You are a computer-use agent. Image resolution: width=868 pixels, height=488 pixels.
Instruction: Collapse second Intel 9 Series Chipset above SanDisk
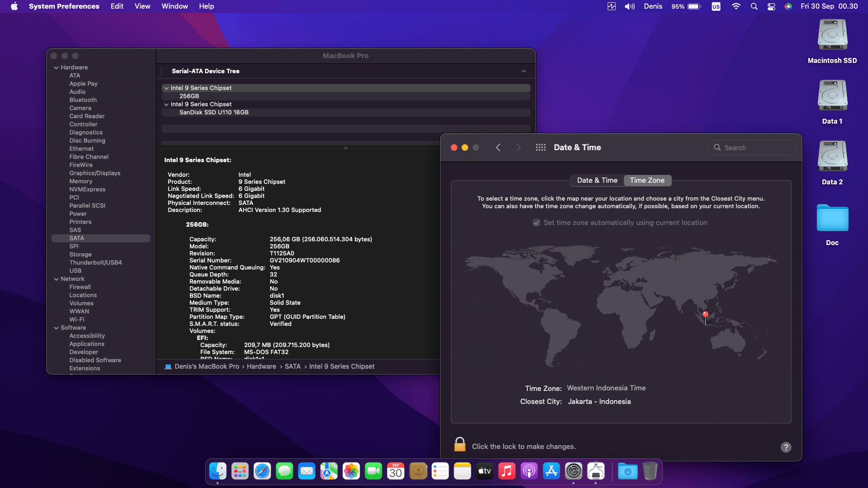tap(167, 105)
